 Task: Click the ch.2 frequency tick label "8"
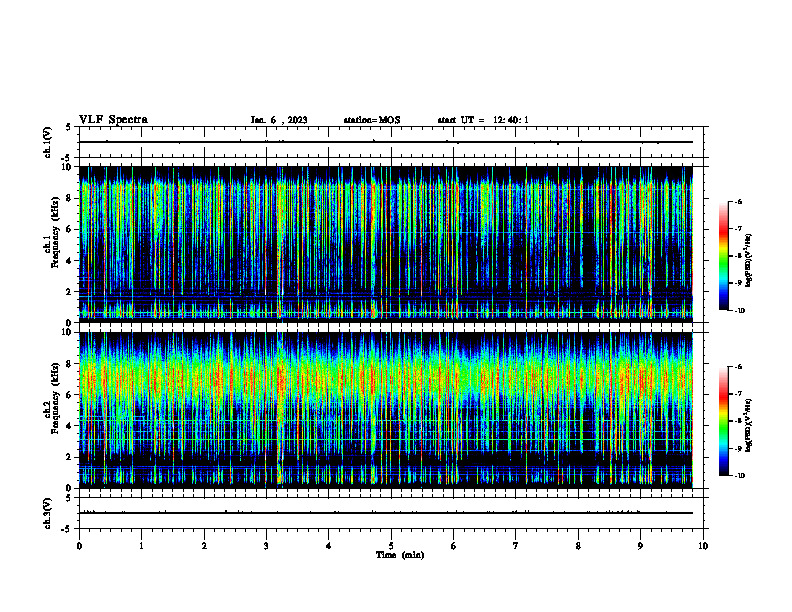69,364
